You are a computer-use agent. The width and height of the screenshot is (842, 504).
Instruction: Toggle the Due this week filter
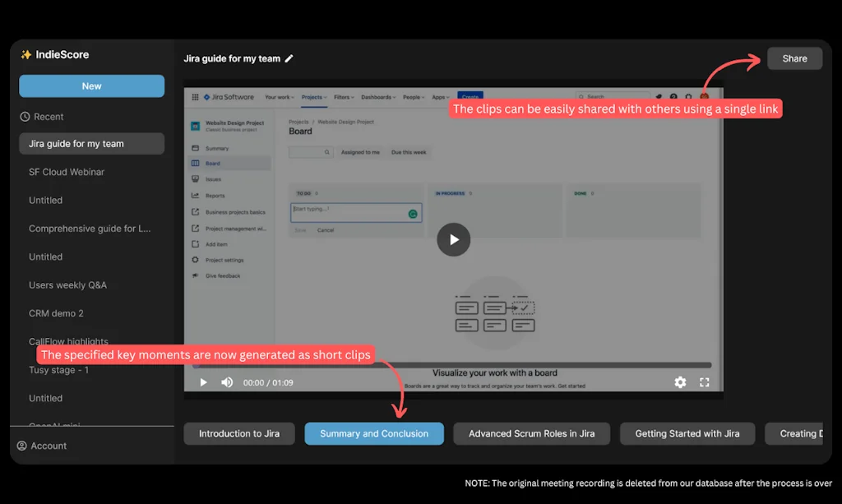pyautogui.click(x=409, y=152)
